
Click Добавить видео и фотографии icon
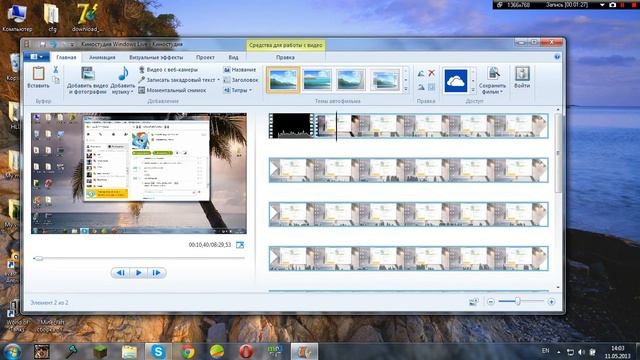tap(87, 73)
